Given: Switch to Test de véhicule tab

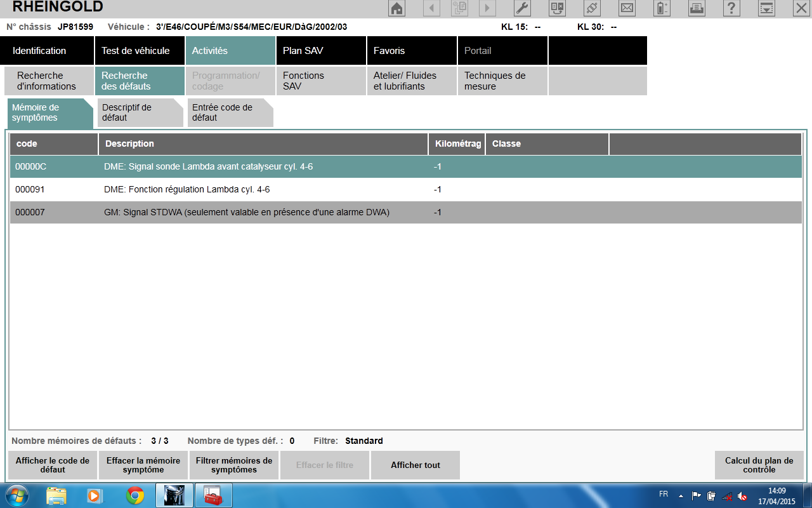Looking at the screenshot, I should pos(140,51).
